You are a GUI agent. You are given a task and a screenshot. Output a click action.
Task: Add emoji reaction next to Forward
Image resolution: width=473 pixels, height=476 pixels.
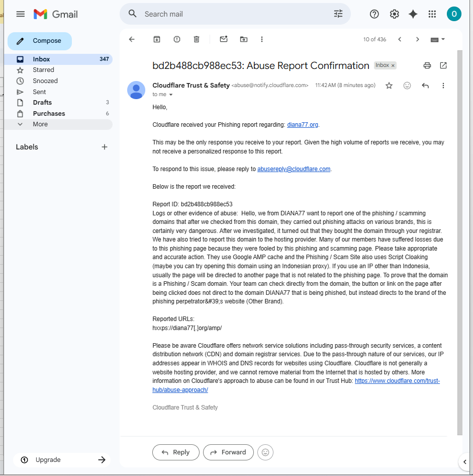(x=265, y=452)
